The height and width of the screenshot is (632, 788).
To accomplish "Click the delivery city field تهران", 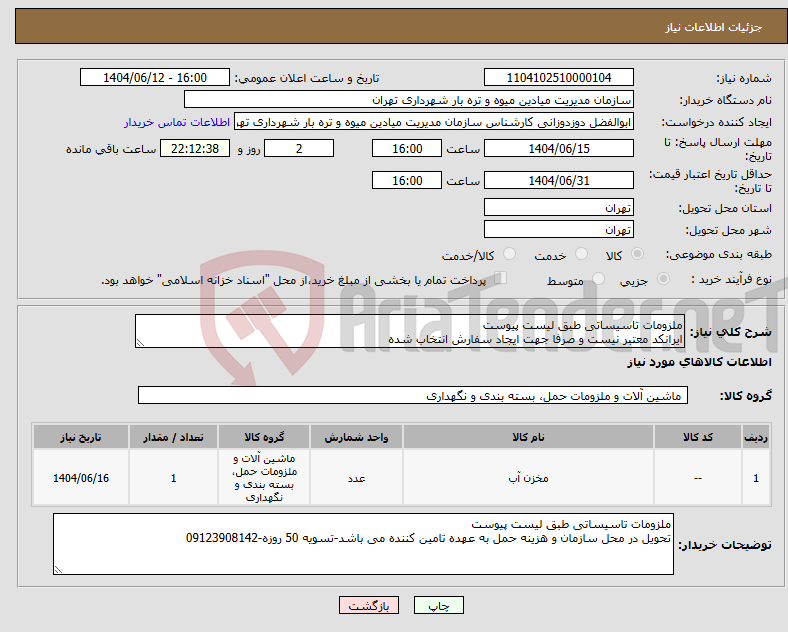I will (558, 230).
